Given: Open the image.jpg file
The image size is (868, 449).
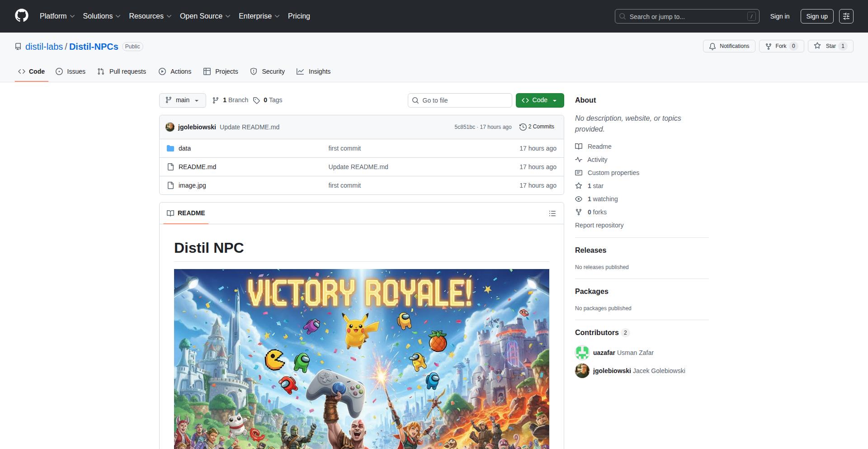Looking at the screenshot, I should [192, 185].
